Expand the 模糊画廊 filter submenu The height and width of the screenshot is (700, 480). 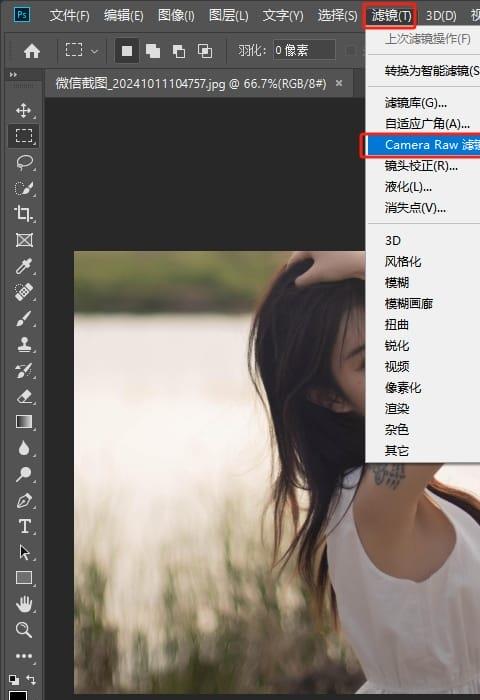pyautogui.click(x=422, y=304)
